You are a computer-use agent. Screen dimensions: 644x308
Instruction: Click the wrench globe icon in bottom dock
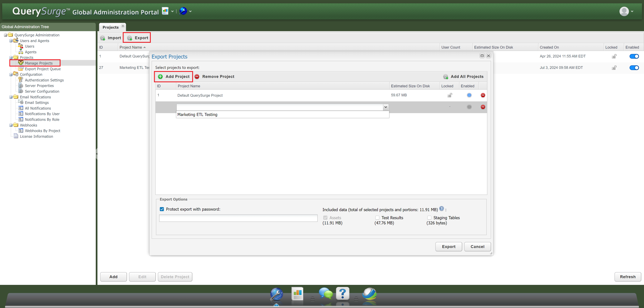[x=277, y=294]
